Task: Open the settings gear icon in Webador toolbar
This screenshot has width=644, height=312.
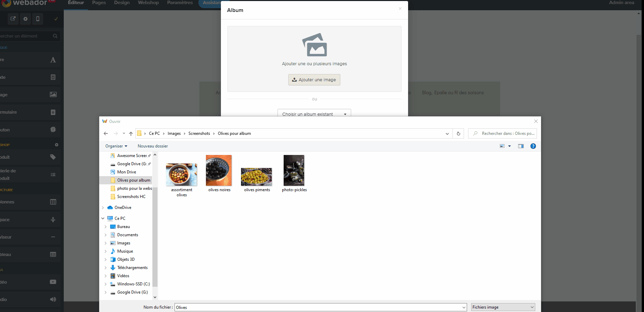Action: tap(26, 19)
